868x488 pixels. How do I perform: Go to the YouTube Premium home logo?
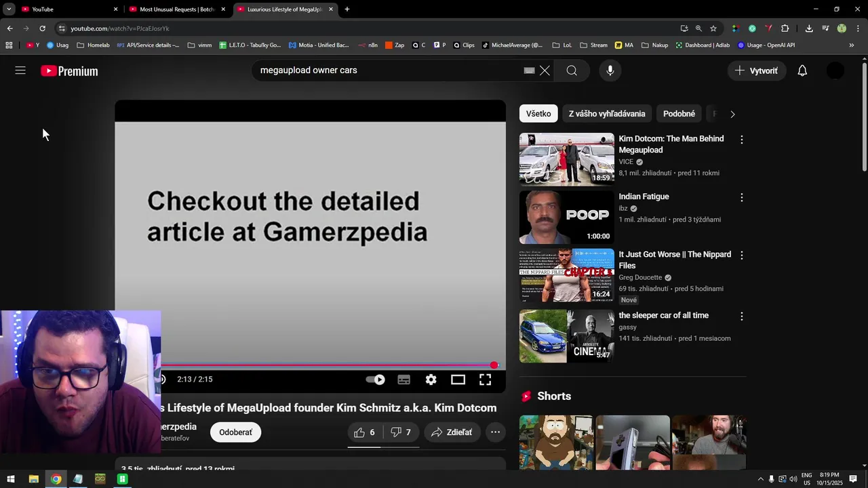69,71
